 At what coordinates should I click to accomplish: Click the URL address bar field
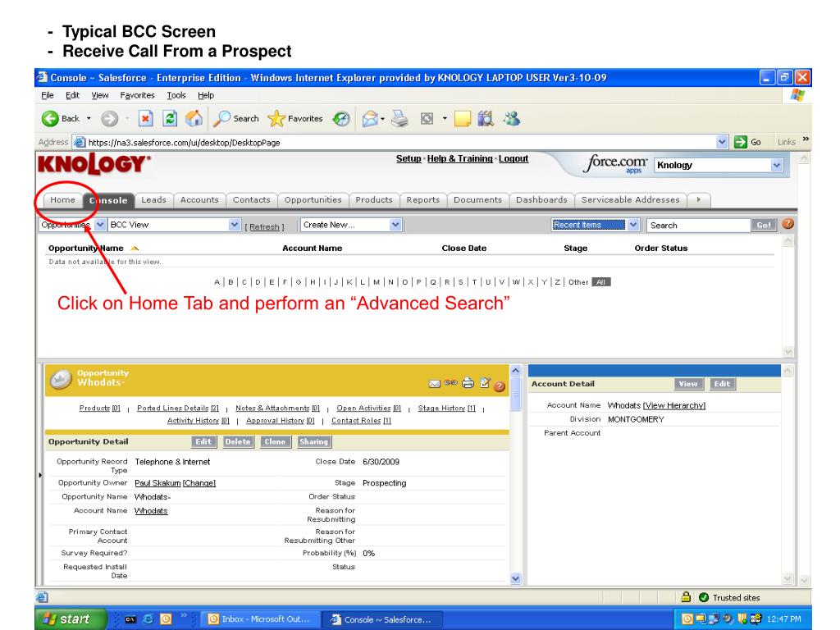tap(396, 142)
